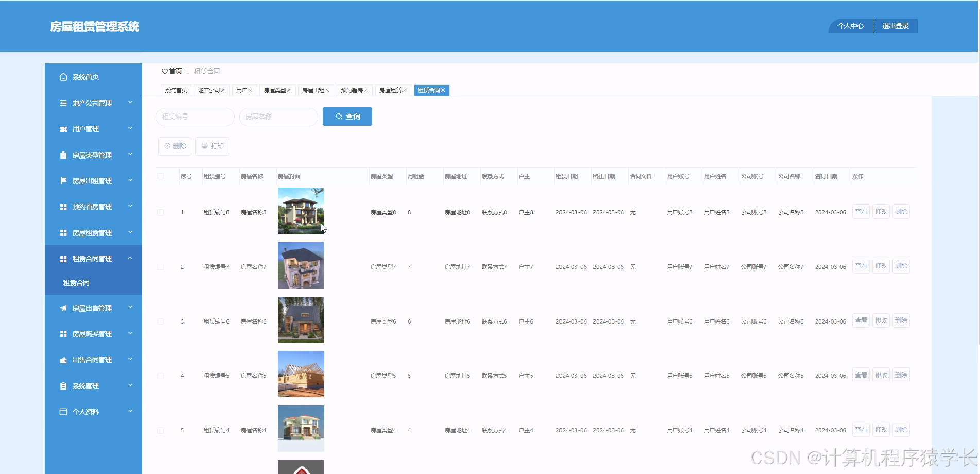The height and width of the screenshot is (474, 980).
Task: Close the 地产公司 tab with its x
Action: point(223,90)
